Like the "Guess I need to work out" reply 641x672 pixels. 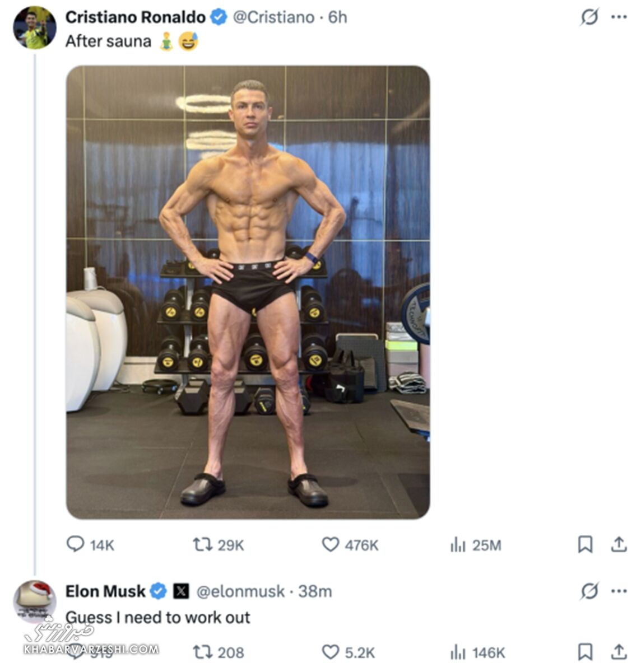click(331, 652)
